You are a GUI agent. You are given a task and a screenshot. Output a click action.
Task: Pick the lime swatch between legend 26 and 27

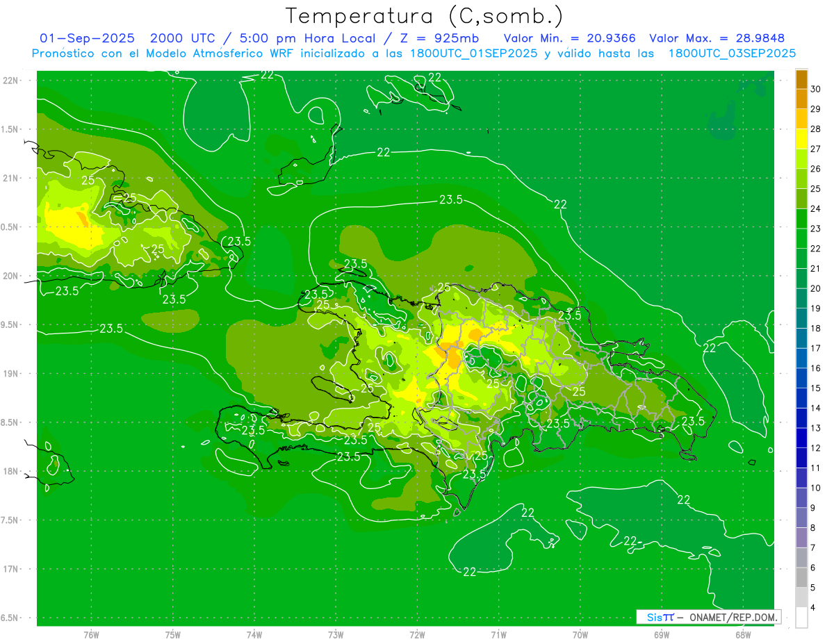pyautogui.click(x=801, y=159)
